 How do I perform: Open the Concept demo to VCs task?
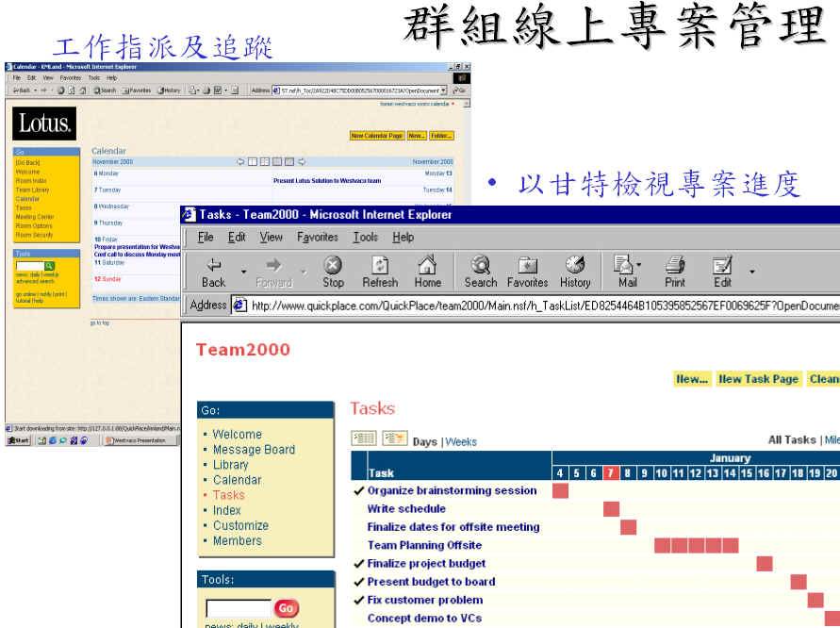(x=424, y=619)
